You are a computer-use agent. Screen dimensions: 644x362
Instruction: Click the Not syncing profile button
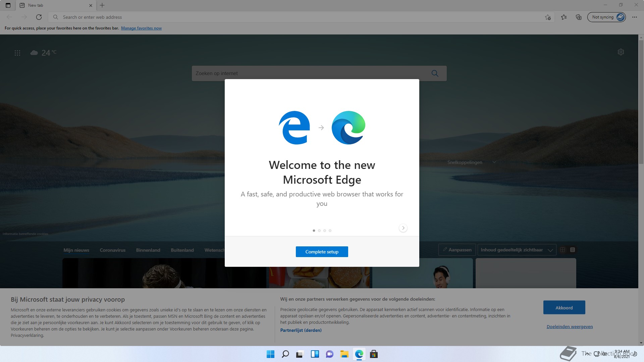606,17
